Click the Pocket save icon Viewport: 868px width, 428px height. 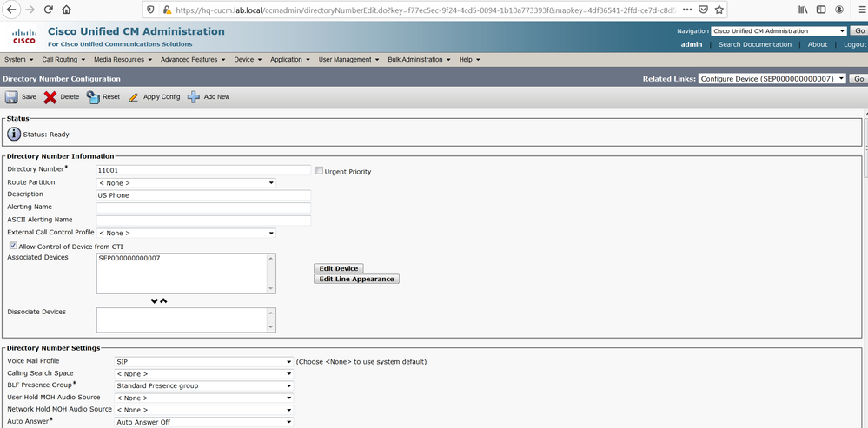point(703,10)
